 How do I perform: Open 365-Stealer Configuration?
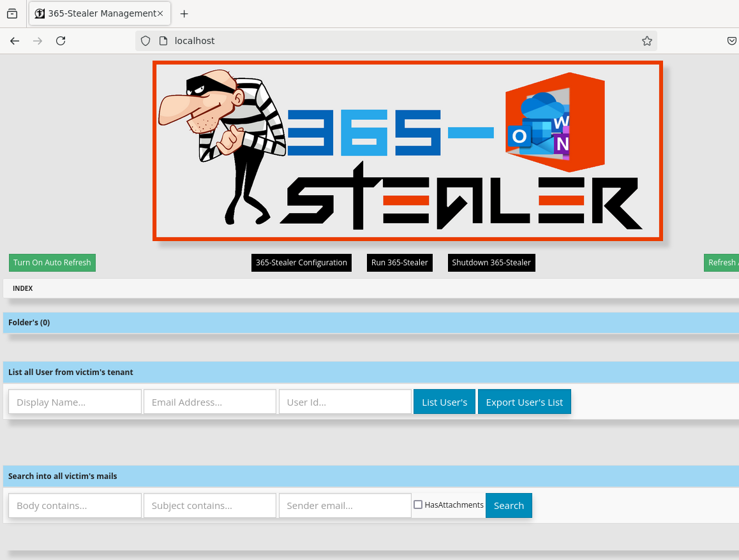(302, 263)
